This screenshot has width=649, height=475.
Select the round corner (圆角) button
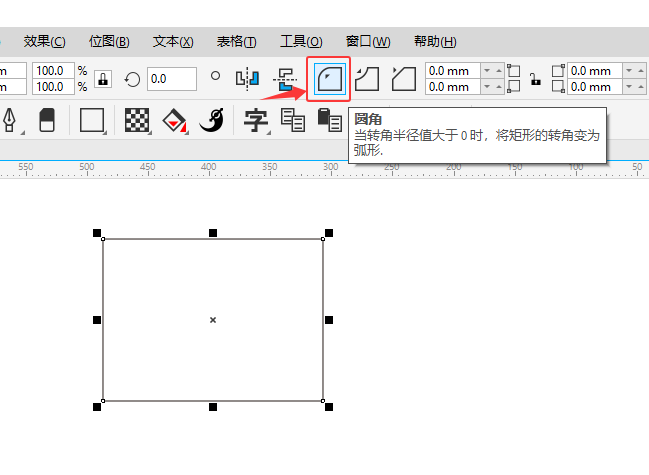coord(329,79)
